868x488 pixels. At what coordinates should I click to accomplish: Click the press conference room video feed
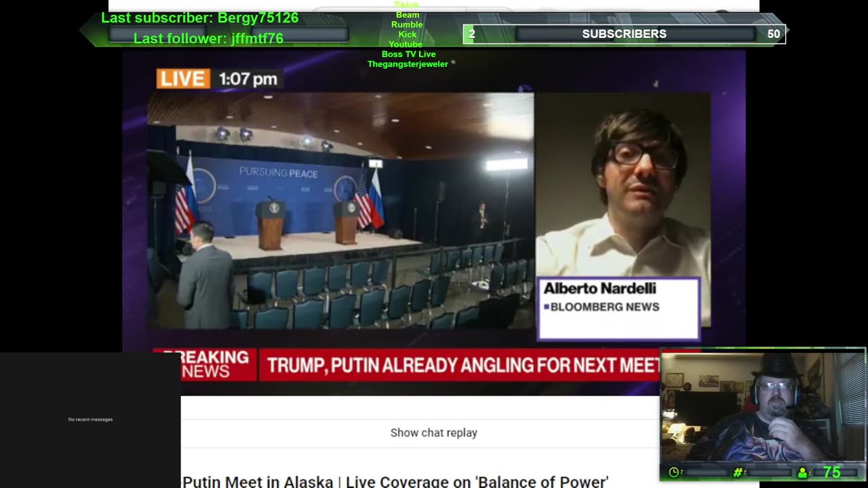point(340,211)
